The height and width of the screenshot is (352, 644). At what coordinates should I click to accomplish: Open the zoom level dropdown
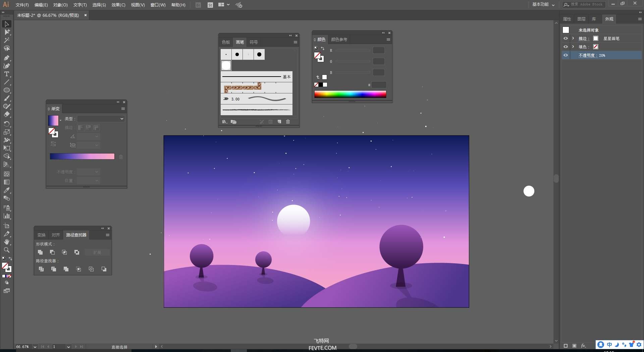[x=35, y=347]
